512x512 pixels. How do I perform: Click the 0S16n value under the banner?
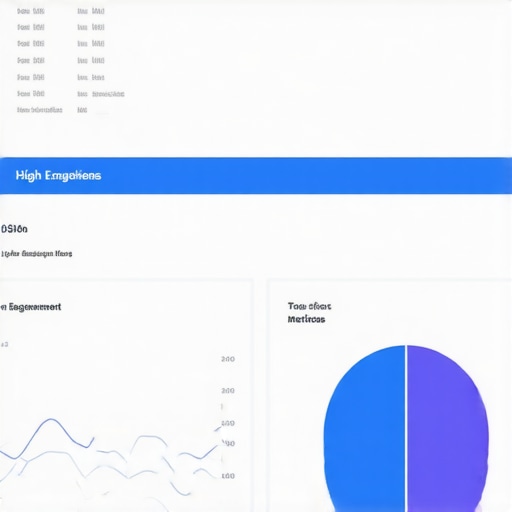[x=14, y=229]
